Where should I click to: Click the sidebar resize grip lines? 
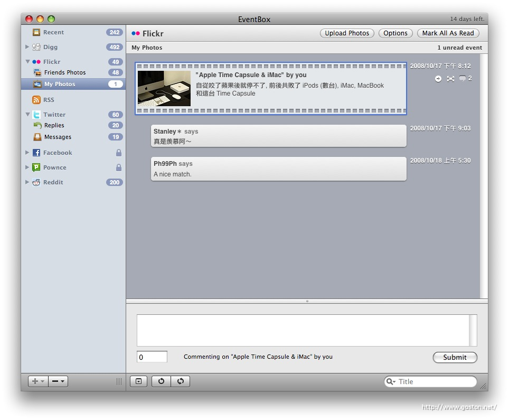119,381
